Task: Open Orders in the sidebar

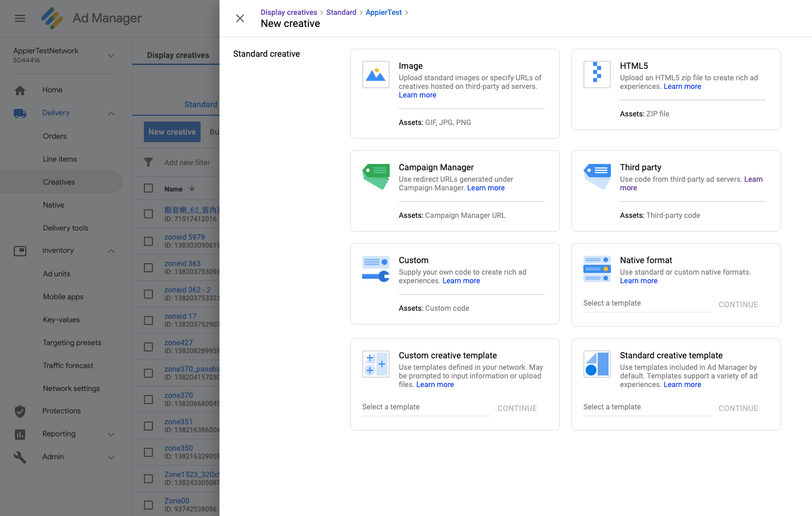Action: pos(54,136)
